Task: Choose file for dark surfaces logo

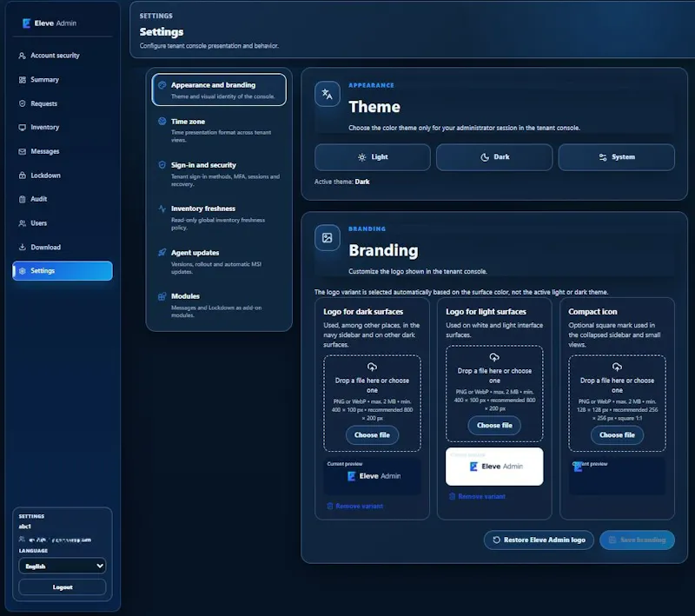Action: pyautogui.click(x=372, y=434)
